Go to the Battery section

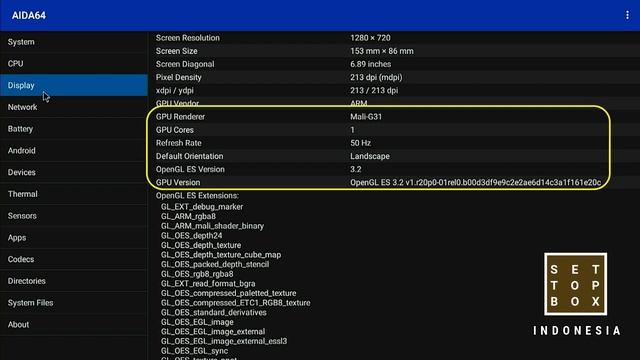point(73,129)
